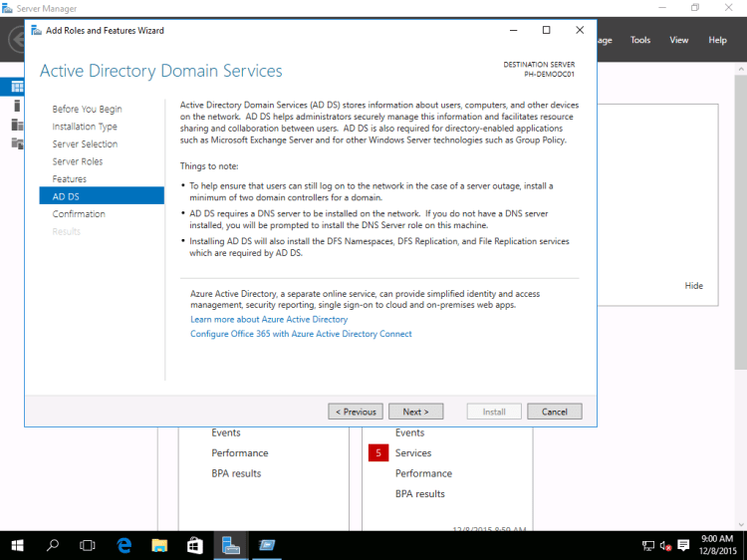This screenshot has height=560, width=747.
Task: Open the Tools menu in Server Manager
Action: tap(640, 40)
